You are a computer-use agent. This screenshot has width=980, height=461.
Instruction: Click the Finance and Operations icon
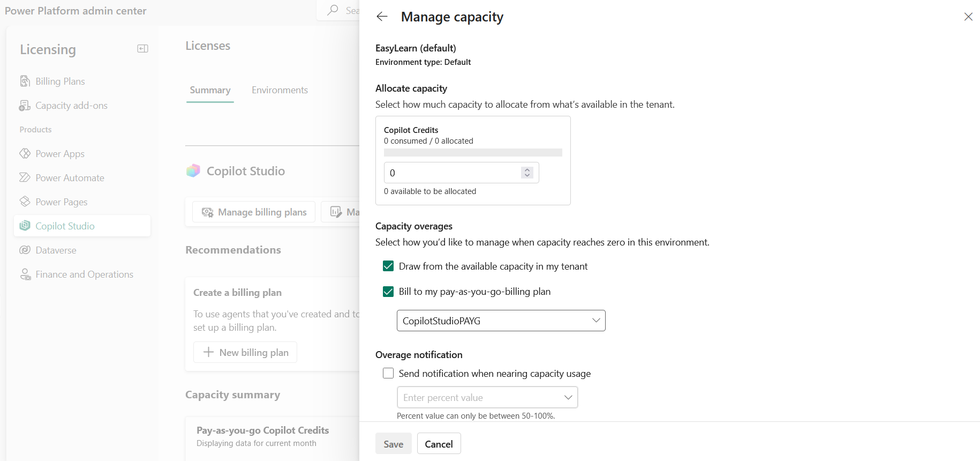(25, 274)
